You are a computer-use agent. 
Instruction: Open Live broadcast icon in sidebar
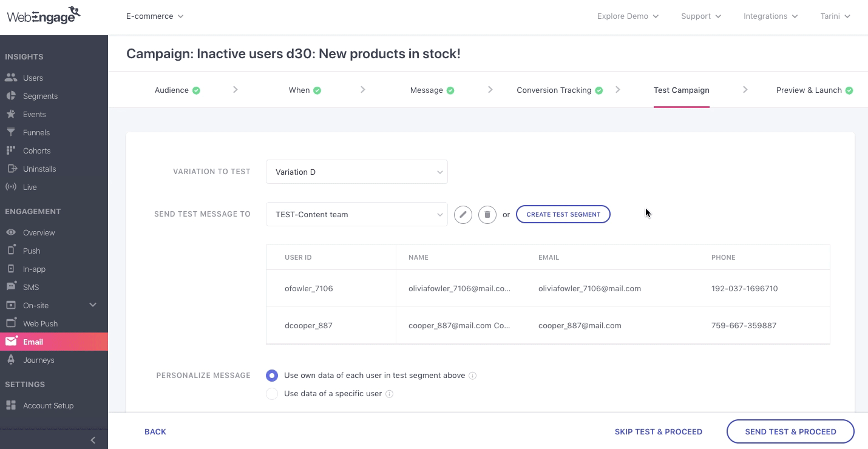11,187
